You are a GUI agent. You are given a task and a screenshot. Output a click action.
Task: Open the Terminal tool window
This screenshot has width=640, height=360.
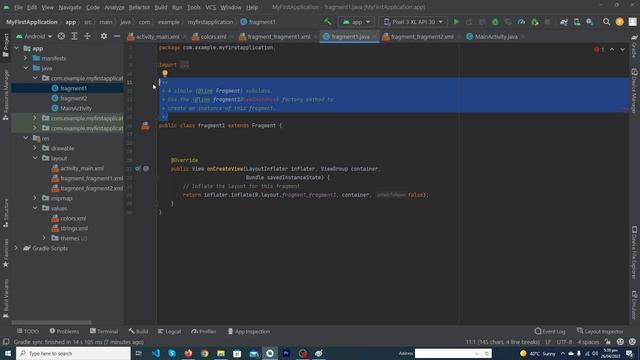(104, 331)
